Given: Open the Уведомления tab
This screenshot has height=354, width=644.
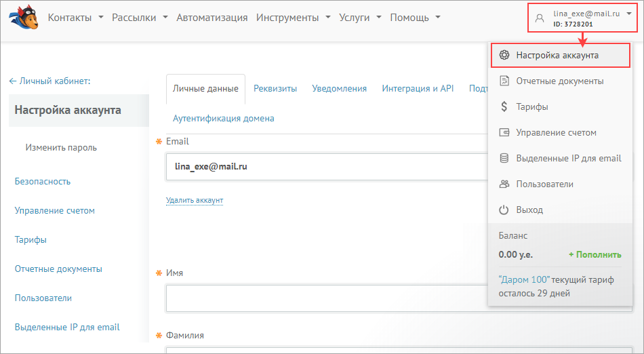Looking at the screenshot, I should [x=339, y=88].
